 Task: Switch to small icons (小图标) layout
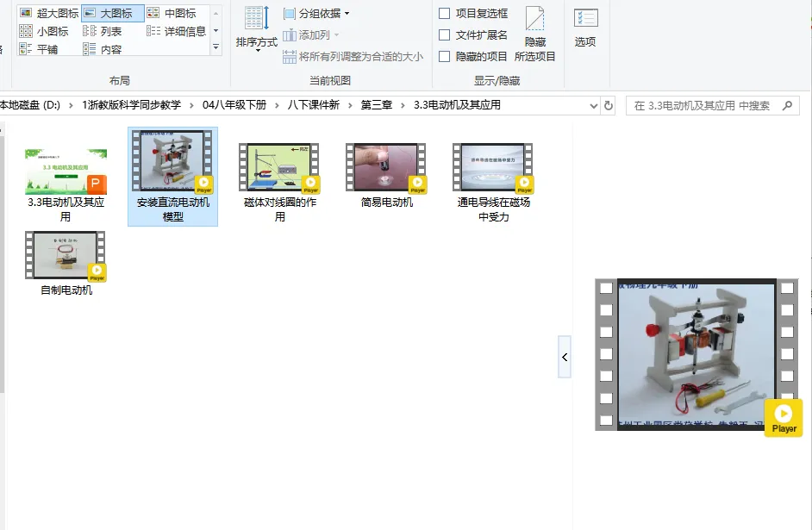click(x=44, y=32)
